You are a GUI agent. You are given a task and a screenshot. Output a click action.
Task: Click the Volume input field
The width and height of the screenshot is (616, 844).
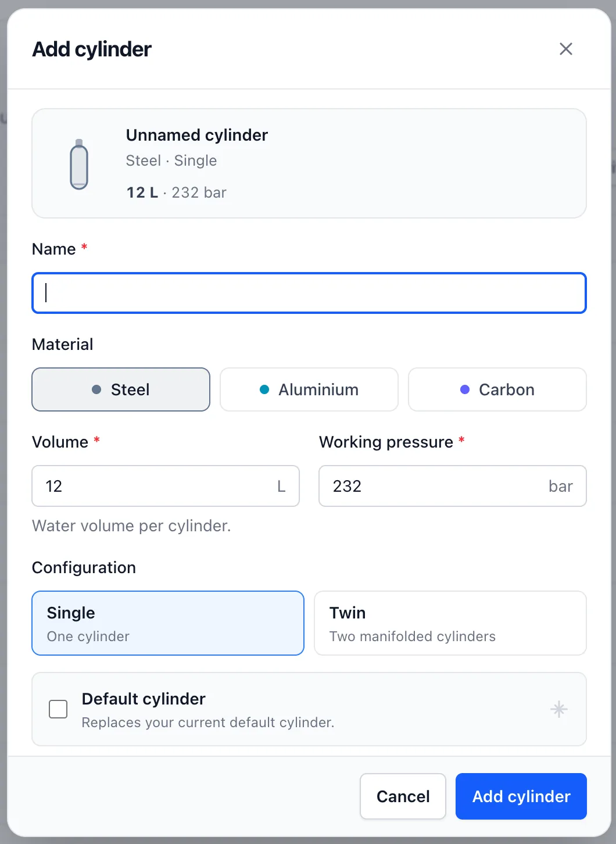tap(166, 486)
